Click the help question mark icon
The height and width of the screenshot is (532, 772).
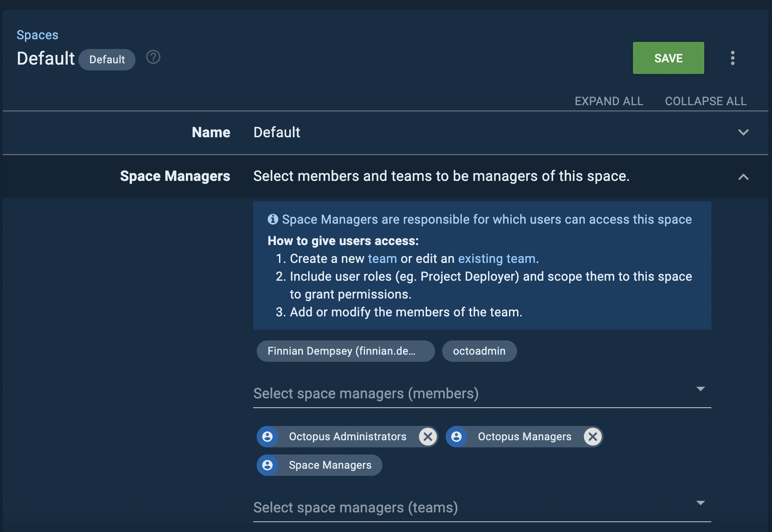click(153, 57)
